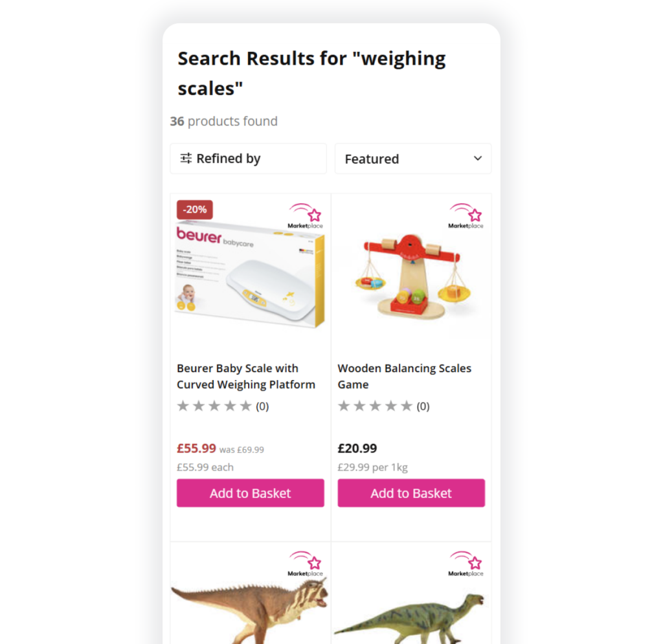Click Marketplace logo on brown dinosaur product
Viewport: 663px width, 644px height.
(306, 564)
